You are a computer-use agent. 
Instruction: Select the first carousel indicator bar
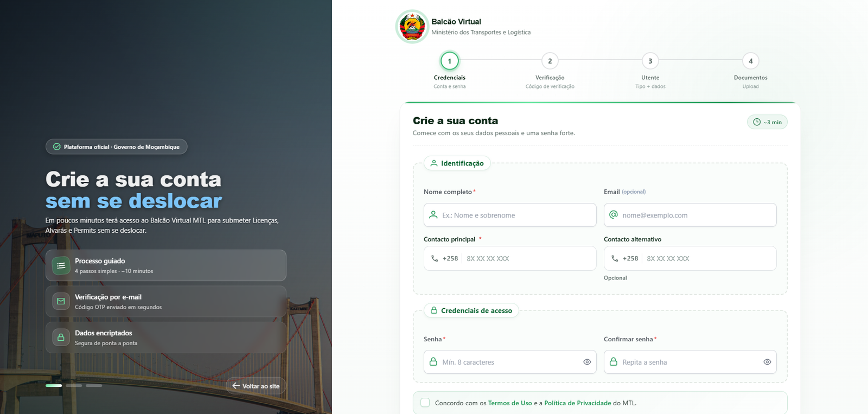[54, 385]
